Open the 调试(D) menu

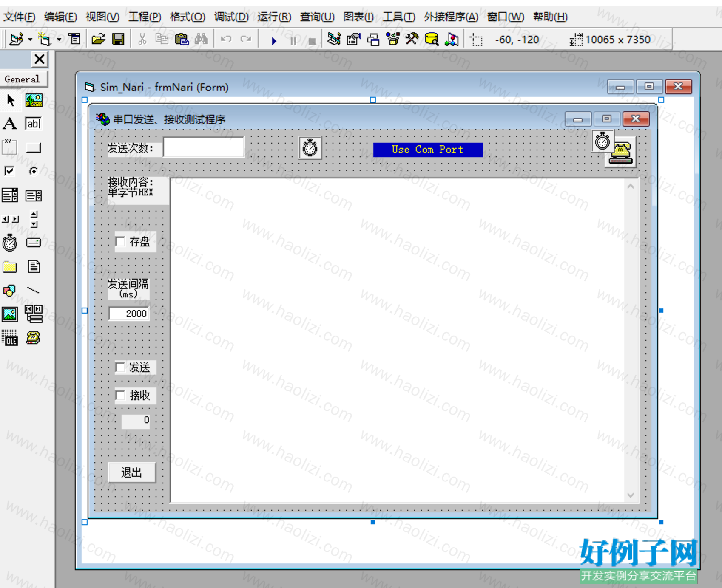pyautogui.click(x=231, y=17)
